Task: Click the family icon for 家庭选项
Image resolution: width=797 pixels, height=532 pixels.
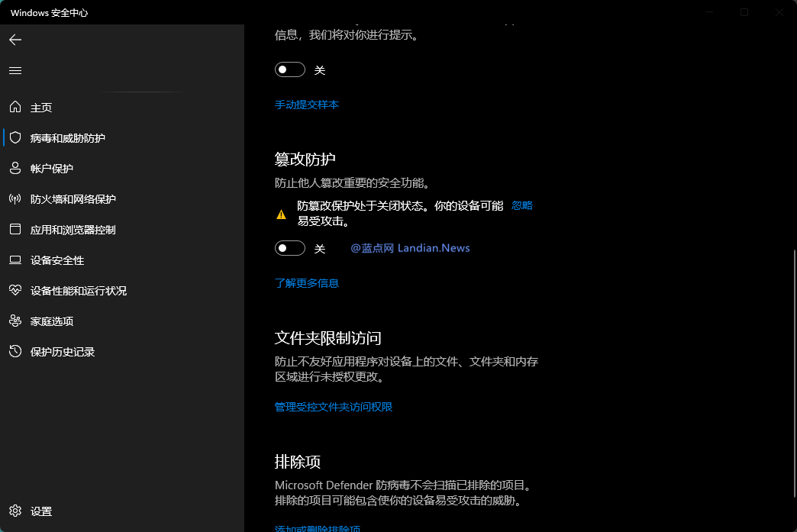Action: (15, 321)
